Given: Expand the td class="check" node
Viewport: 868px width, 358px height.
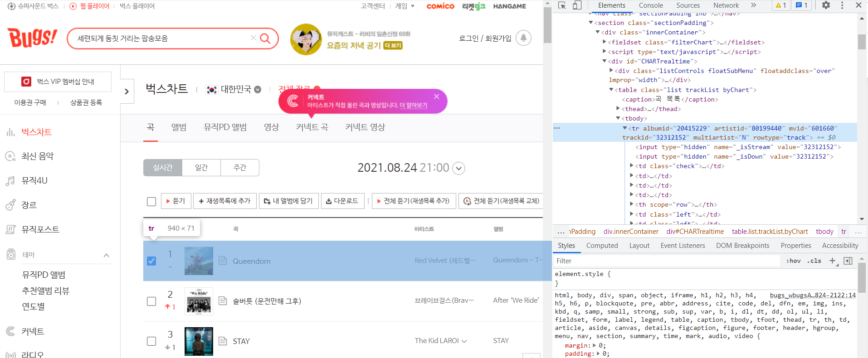Looking at the screenshot, I should click(x=632, y=166).
